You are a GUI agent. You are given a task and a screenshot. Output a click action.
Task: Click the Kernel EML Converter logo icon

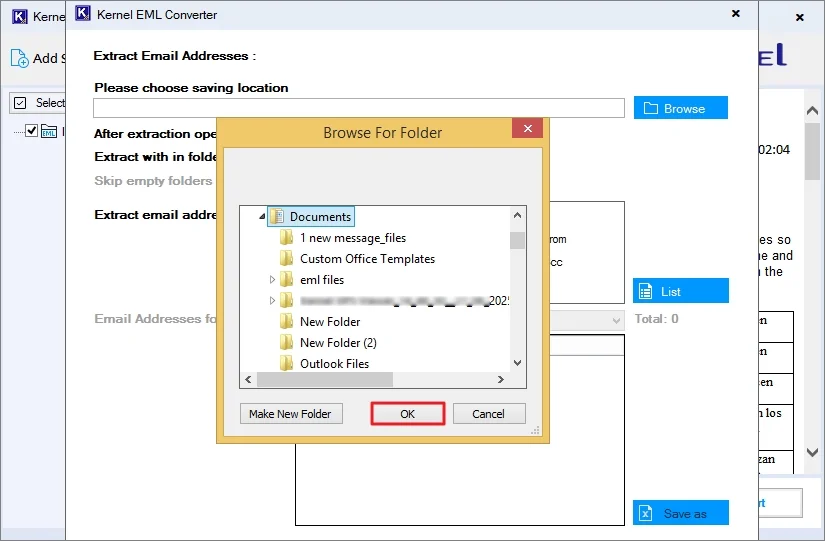pos(84,15)
